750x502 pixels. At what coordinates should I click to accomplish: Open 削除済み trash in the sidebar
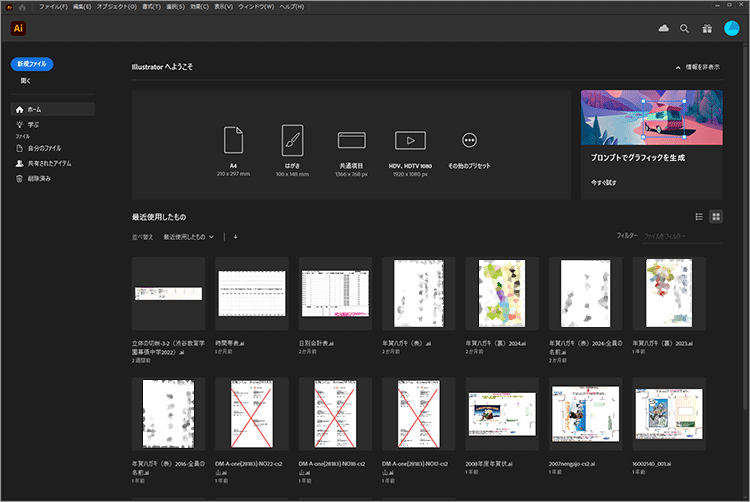(x=33, y=179)
